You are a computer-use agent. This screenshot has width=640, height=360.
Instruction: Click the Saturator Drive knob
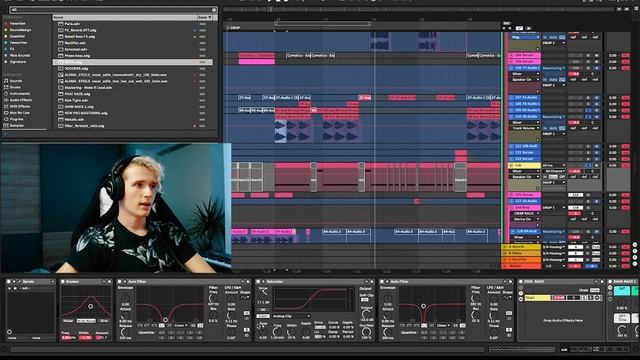coord(263,292)
